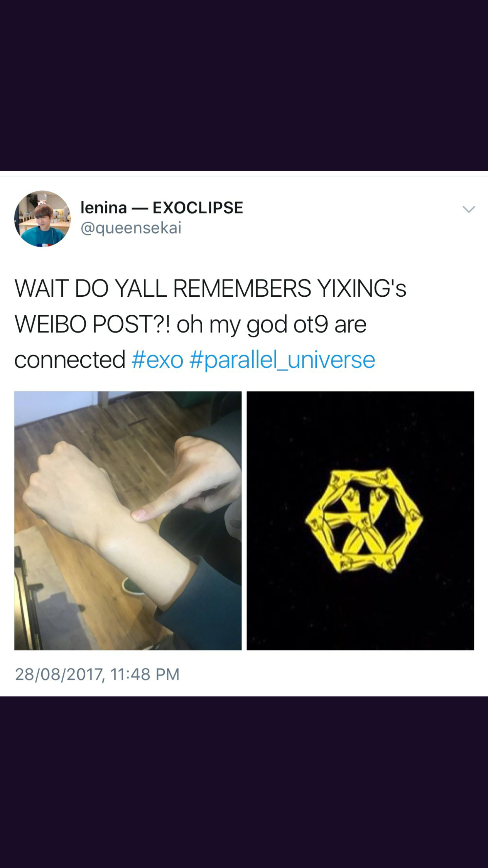Open the #parallel_universe hashtag
This screenshot has height=868, width=488.
pyautogui.click(x=282, y=360)
